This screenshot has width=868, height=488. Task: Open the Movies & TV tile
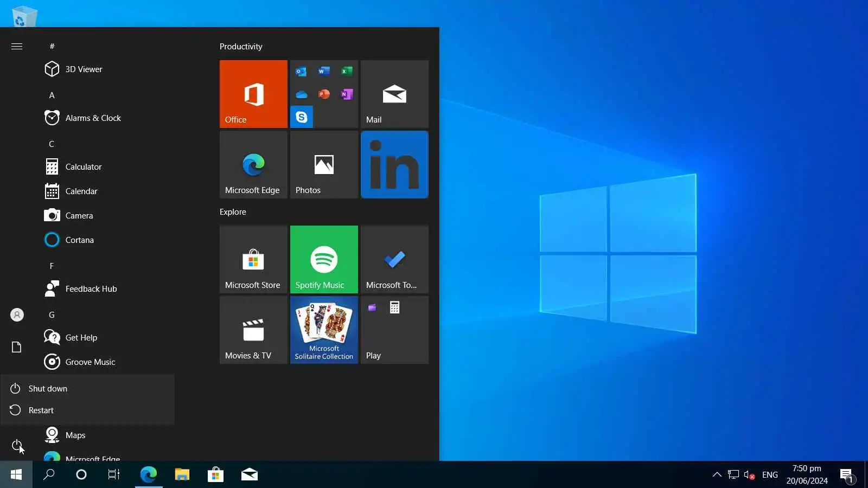(253, 330)
